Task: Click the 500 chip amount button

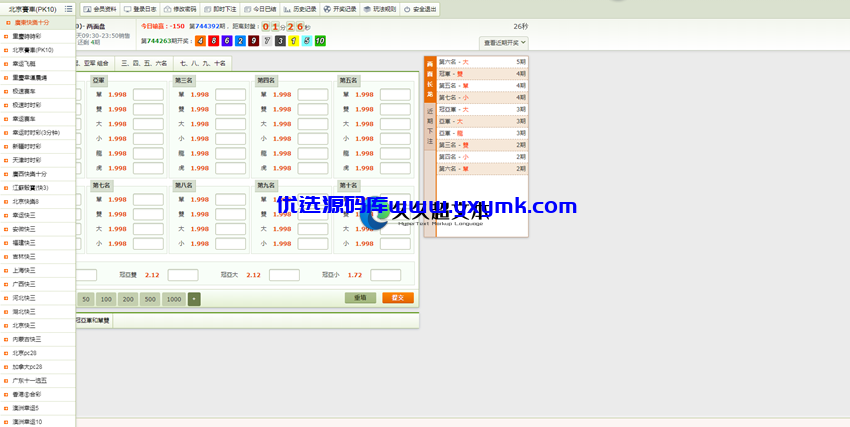Action: coord(150,299)
